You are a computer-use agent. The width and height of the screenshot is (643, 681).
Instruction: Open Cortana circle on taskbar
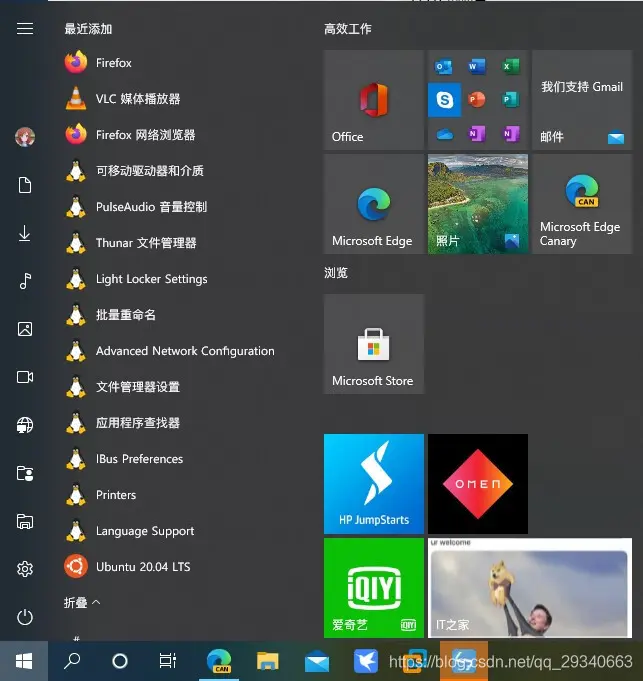click(x=120, y=661)
